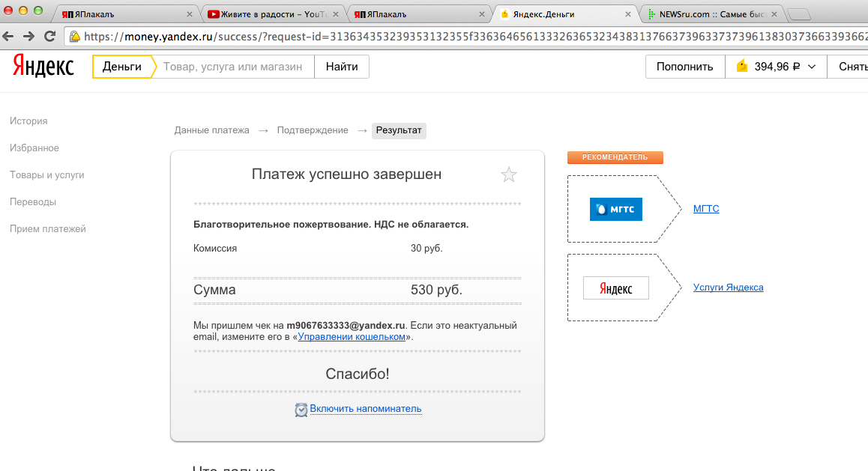
Task: Click the Результат step
Action: click(x=399, y=130)
